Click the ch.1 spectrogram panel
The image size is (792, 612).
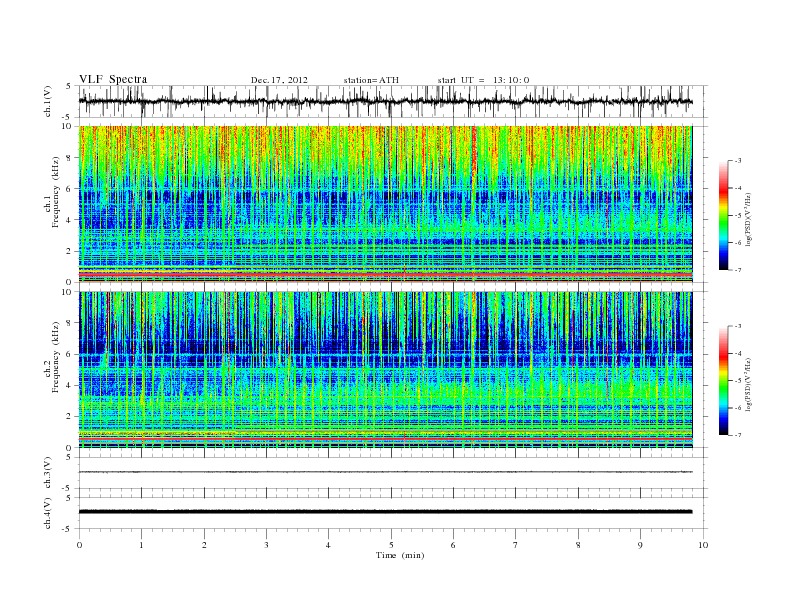[x=385, y=204]
